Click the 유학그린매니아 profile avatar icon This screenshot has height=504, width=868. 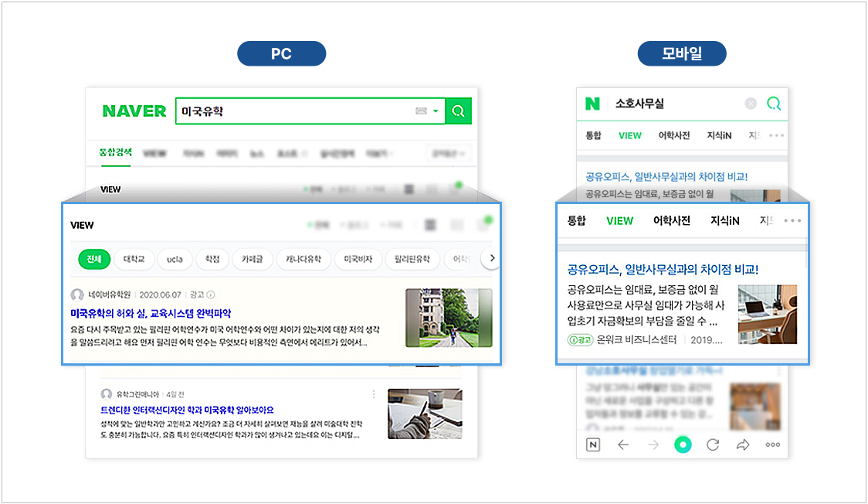(x=107, y=394)
